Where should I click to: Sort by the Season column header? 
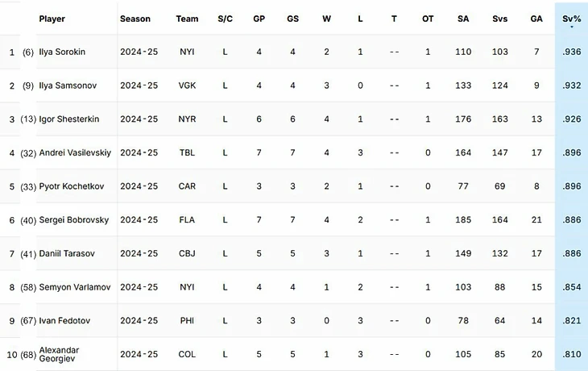(135, 19)
